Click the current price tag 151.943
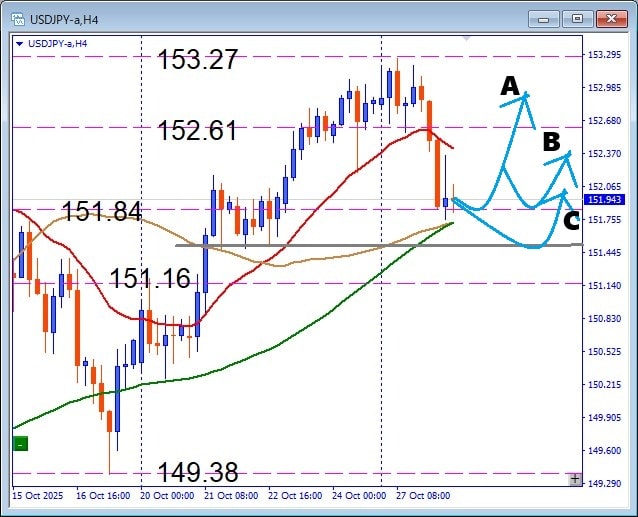The width and height of the screenshot is (638, 517). [605, 200]
